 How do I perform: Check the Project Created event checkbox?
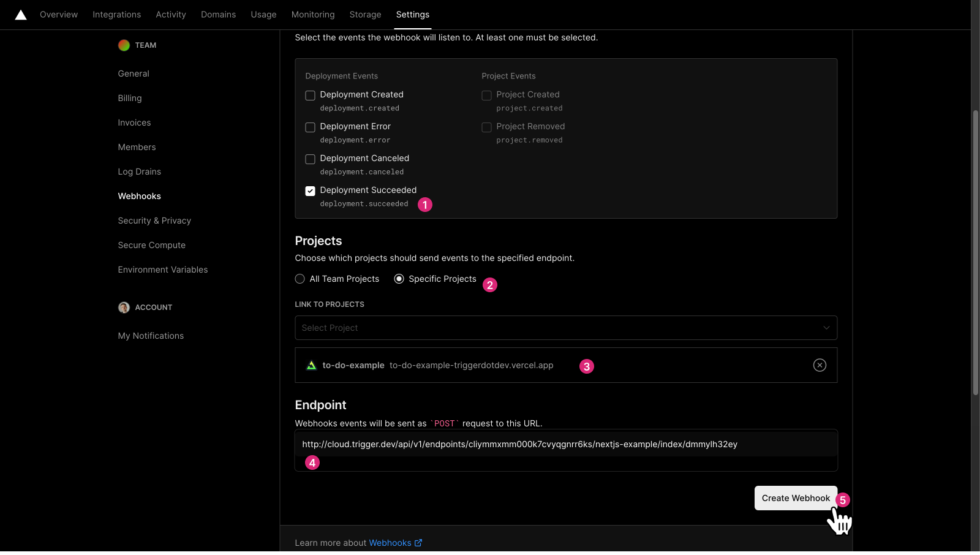point(487,96)
